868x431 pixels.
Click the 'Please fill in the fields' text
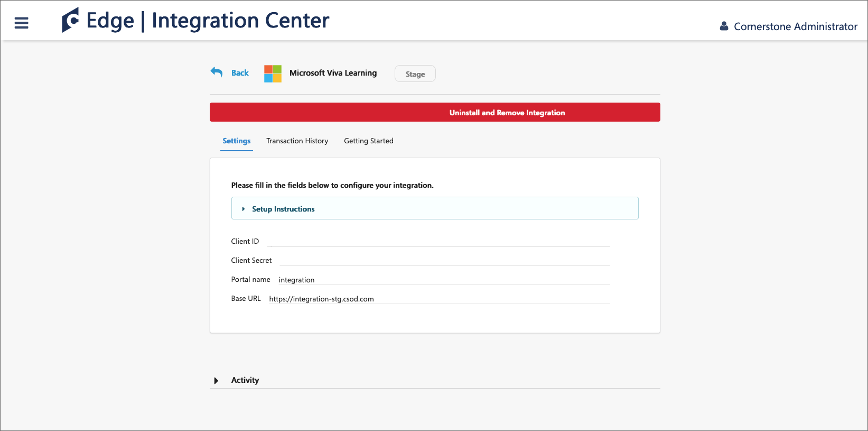pyautogui.click(x=332, y=185)
